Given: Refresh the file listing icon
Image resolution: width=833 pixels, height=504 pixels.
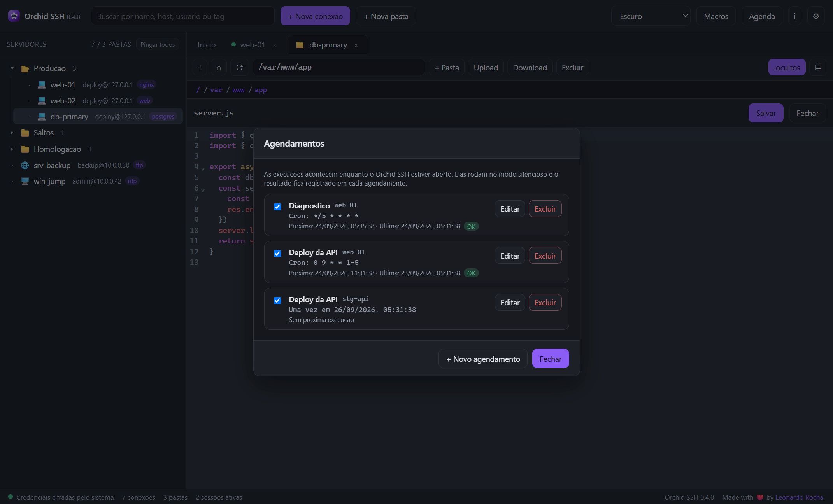Looking at the screenshot, I should pyautogui.click(x=240, y=68).
